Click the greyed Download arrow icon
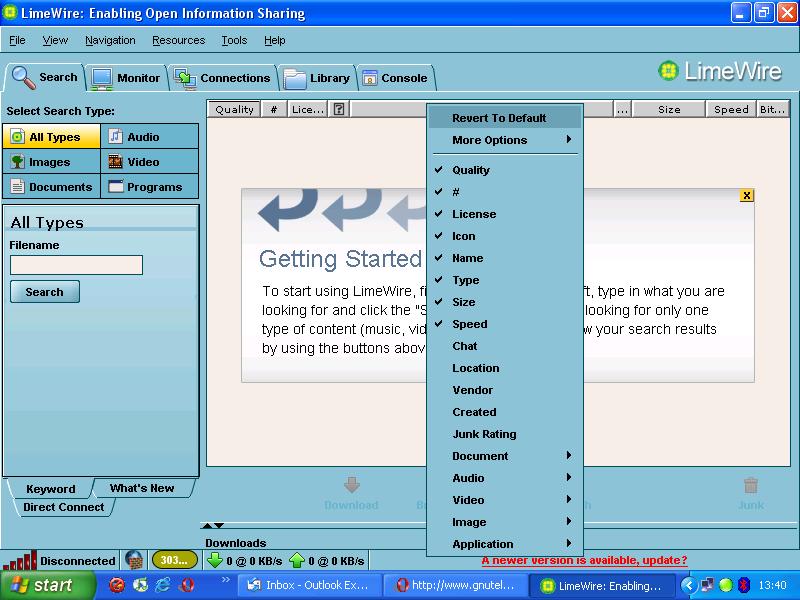This screenshot has width=800, height=600. pos(352,485)
